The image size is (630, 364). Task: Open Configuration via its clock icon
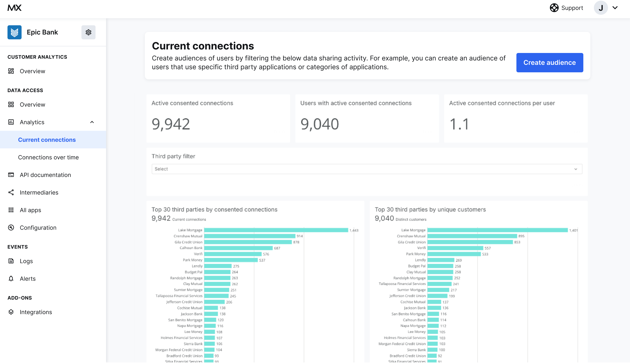tap(11, 227)
